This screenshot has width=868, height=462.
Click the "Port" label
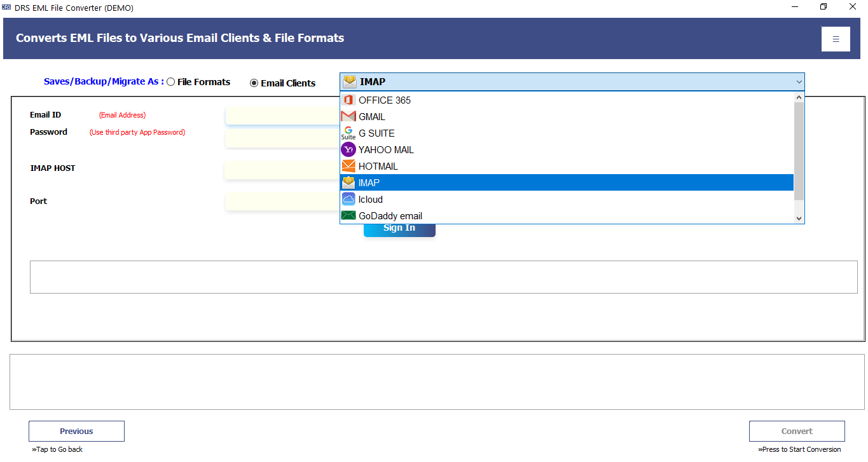point(38,201)
